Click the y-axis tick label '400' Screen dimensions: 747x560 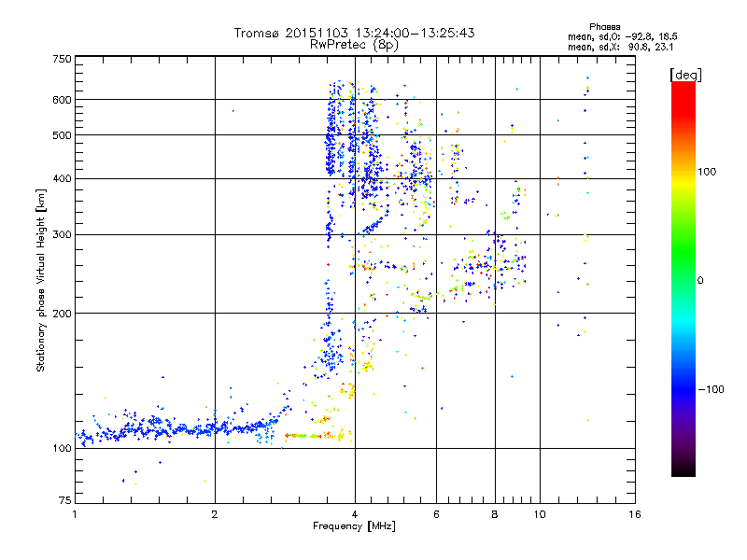(62, 179)
